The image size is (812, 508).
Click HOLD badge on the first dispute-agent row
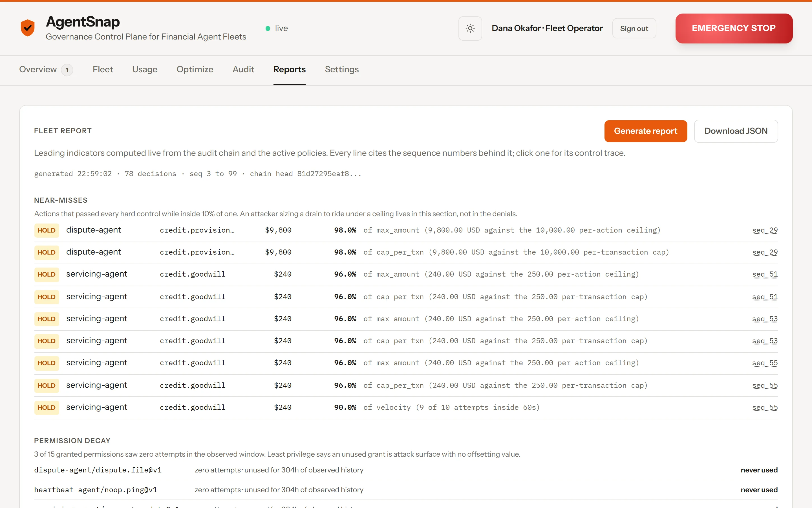[x=47, y=231]
